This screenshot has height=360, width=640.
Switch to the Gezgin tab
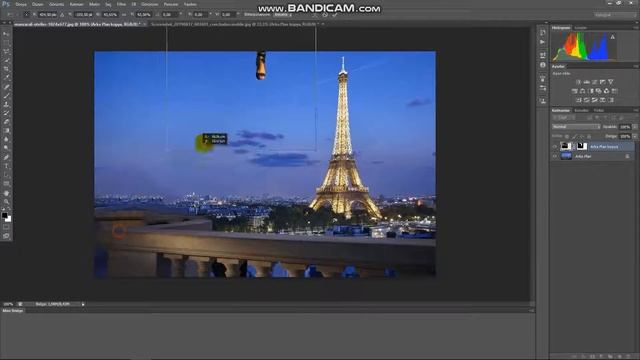click(580, 28)
